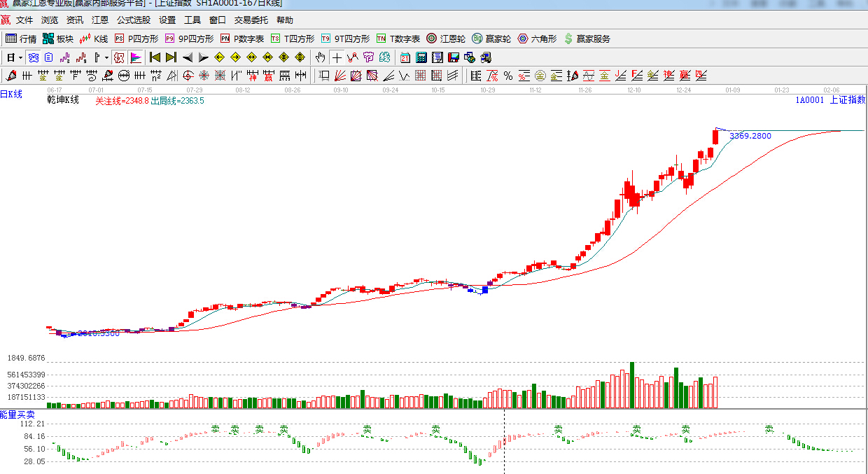Click the 3369.2800 price label on chart

point(750,136)
